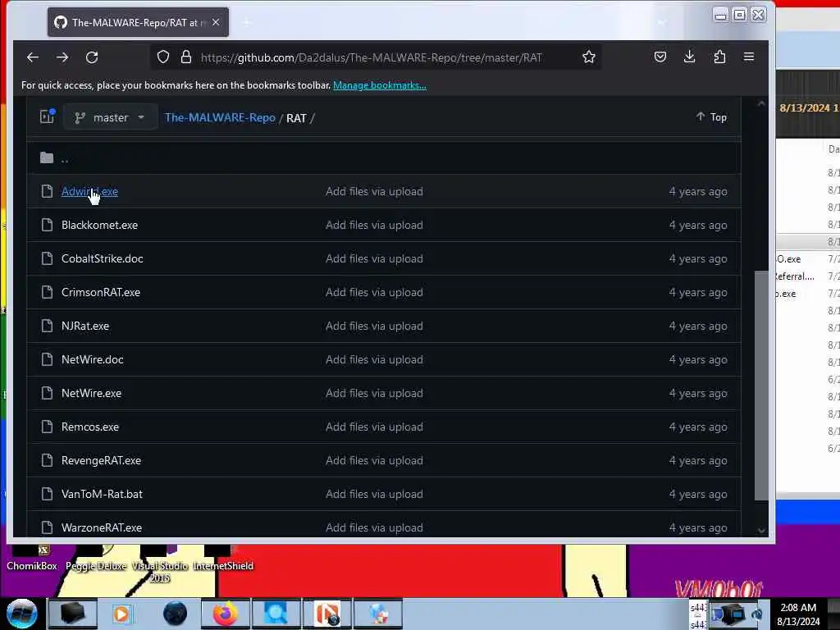Open the Firefox downloads panel icon
This screenshot has width=840, height=630.
[x=689, y=57]
